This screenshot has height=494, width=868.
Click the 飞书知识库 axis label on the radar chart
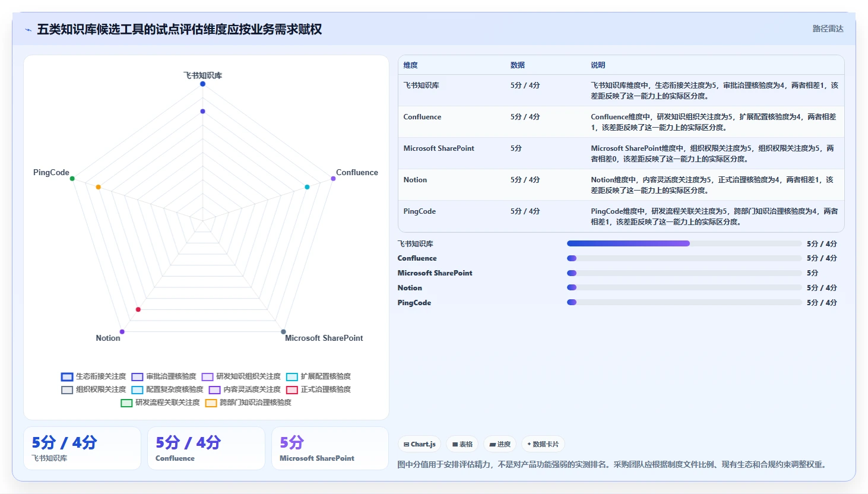[x=202, y=75]
